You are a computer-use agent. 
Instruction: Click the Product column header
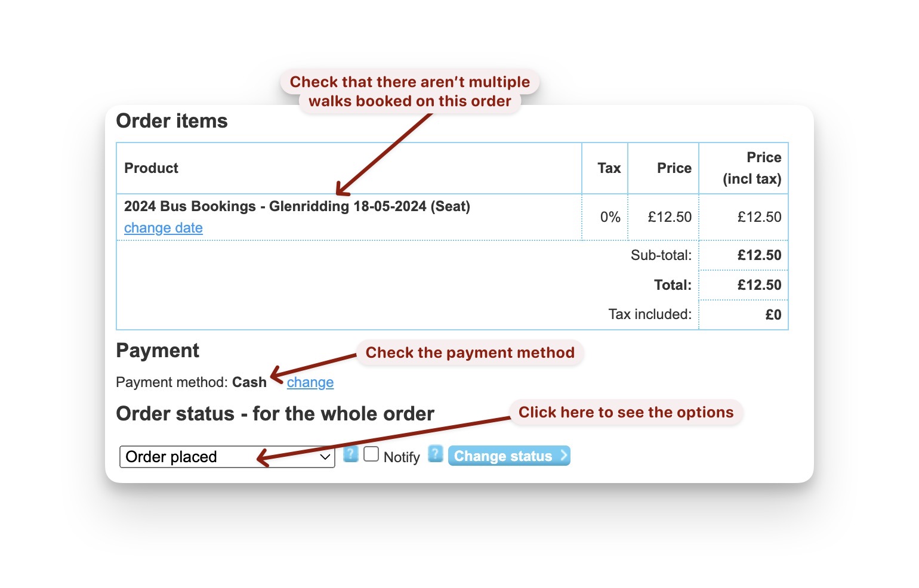tap(151, 168)
